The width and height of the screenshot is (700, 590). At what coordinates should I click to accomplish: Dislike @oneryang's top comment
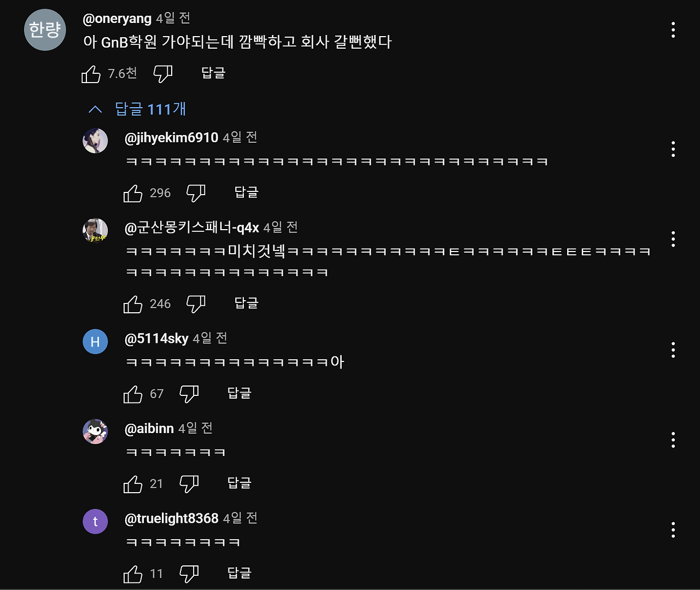(164, 73)
